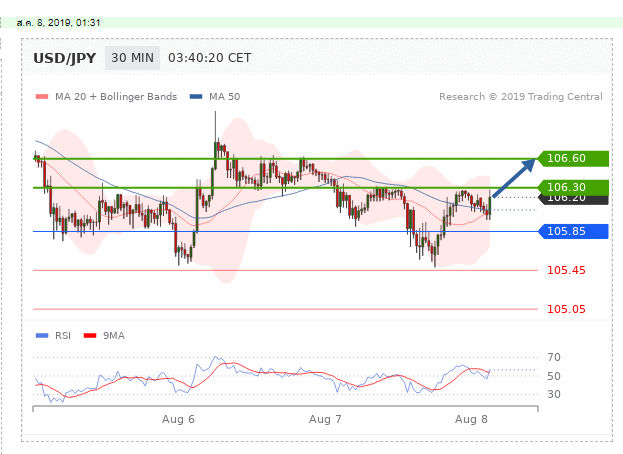The width and height of the screenshot is (623, 454).
Task: Click the 9MA legend label
Action: pyautogui.click(x=114, y=336)
